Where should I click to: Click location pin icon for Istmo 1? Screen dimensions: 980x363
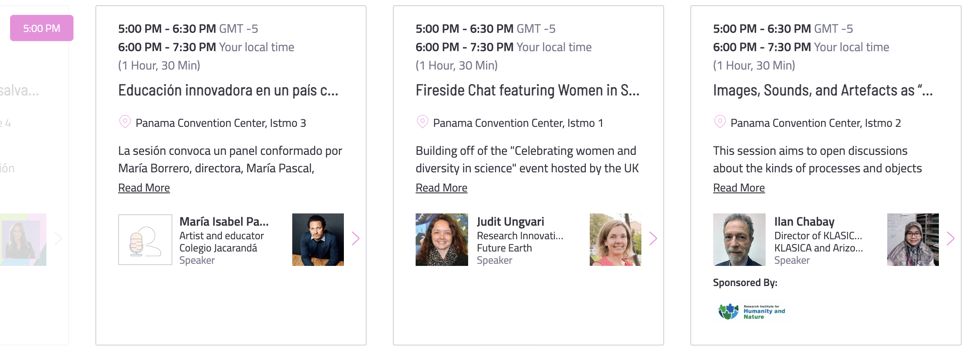click(423, 122)
